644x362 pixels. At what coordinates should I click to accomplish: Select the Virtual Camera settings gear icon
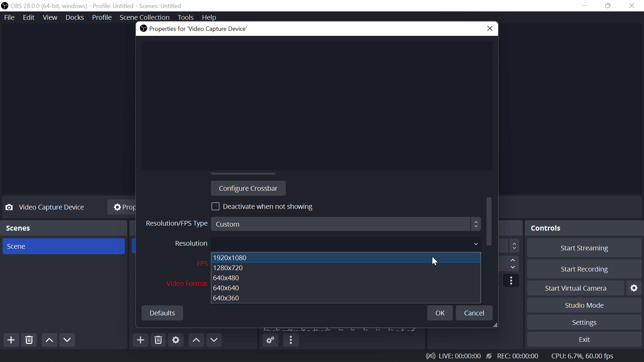click(634, 288)
